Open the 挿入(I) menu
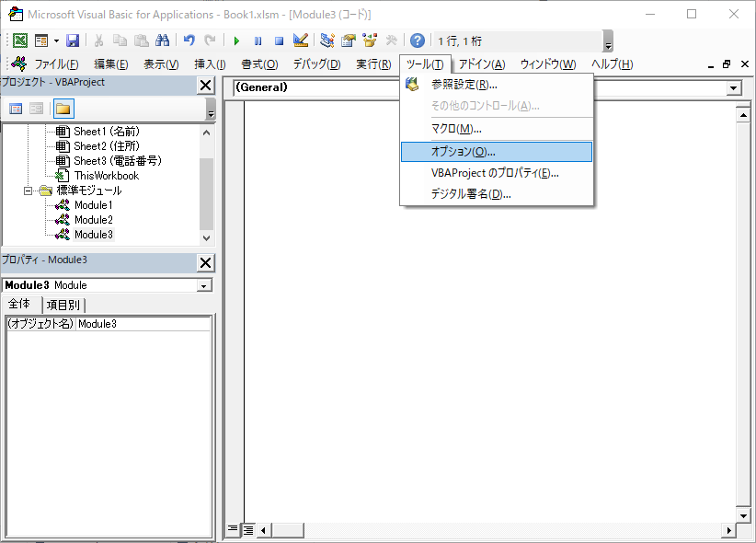This screenshot has width=756, height=543. [210, 64]
